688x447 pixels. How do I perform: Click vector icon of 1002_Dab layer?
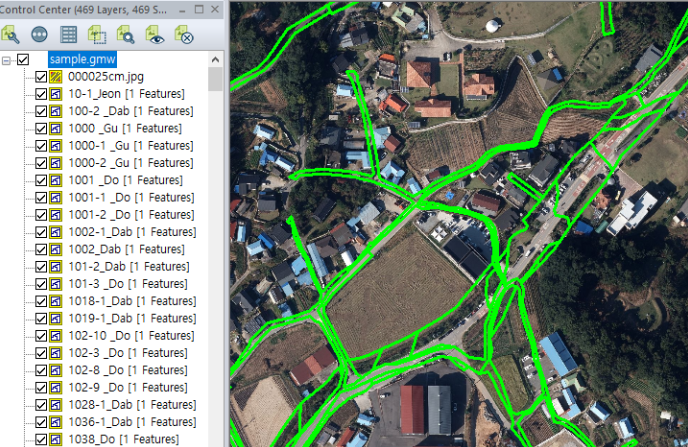click(x=56, y=250)
